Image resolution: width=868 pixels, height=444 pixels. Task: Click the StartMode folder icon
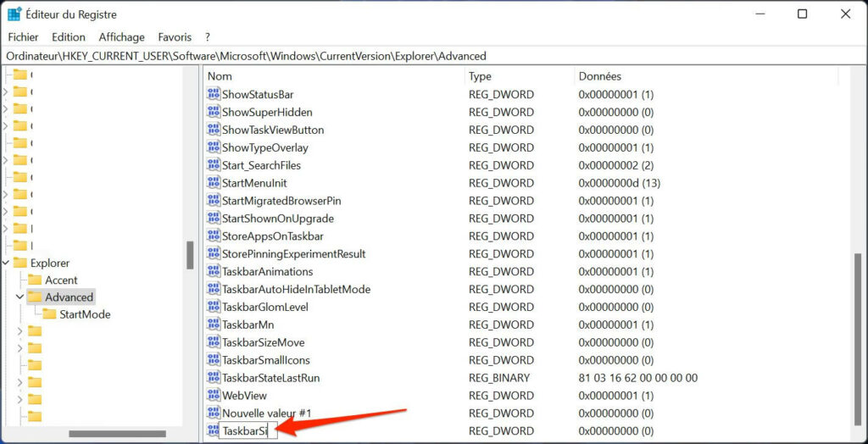[x=49, y=314]
